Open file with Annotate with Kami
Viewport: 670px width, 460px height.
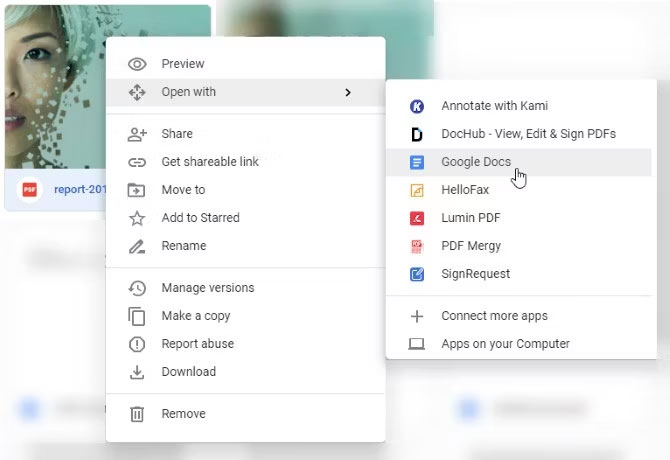click(521, 106)
